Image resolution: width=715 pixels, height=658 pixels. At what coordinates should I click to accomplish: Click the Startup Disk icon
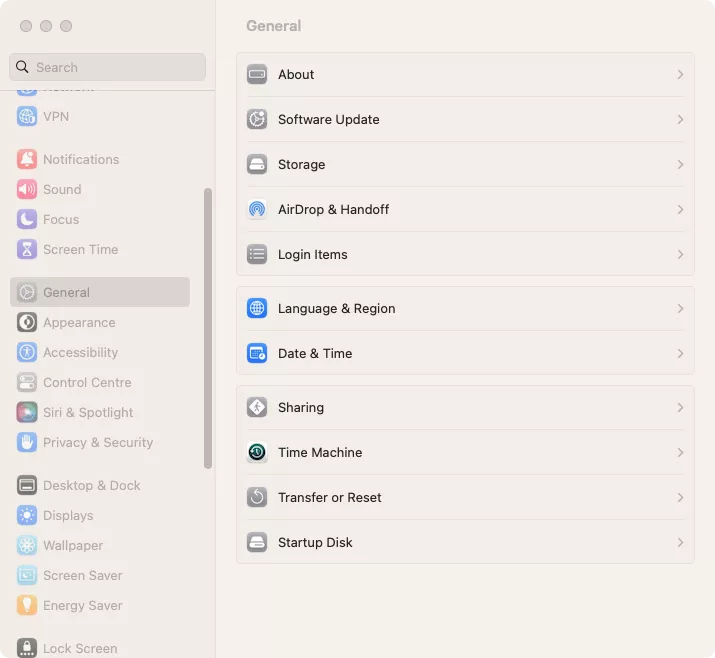pos(257,542)
